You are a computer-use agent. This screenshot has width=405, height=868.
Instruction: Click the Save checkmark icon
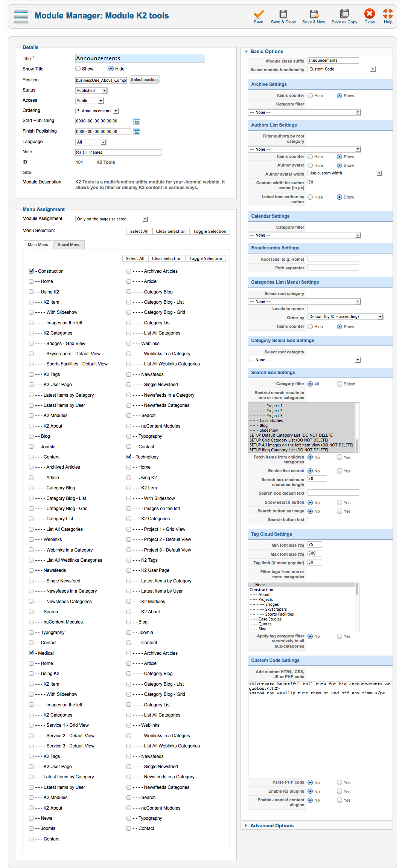pyautogui.click(x=259, y=14)
